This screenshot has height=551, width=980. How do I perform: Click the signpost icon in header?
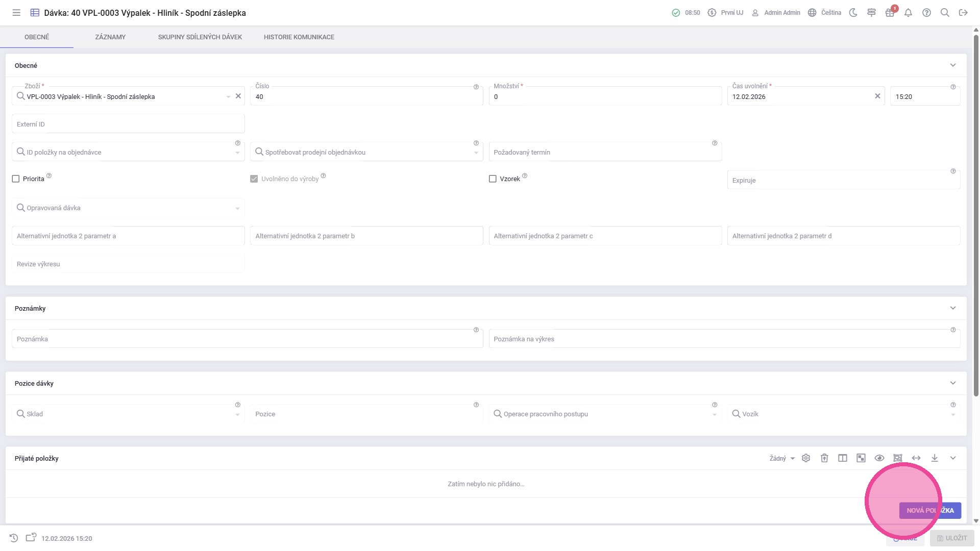[x=871, y=13]
